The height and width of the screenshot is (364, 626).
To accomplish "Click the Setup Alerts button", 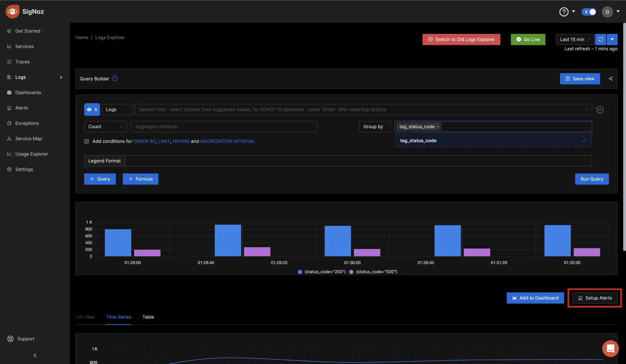I will [595, 298].
